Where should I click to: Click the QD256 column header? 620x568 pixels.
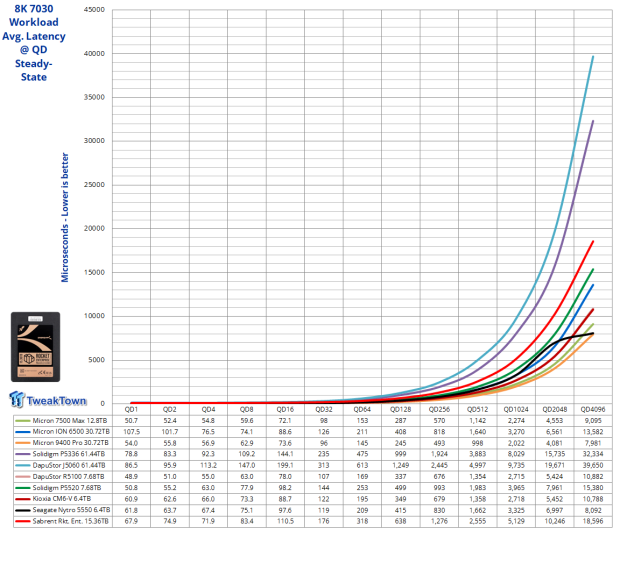tap(439, 409)
